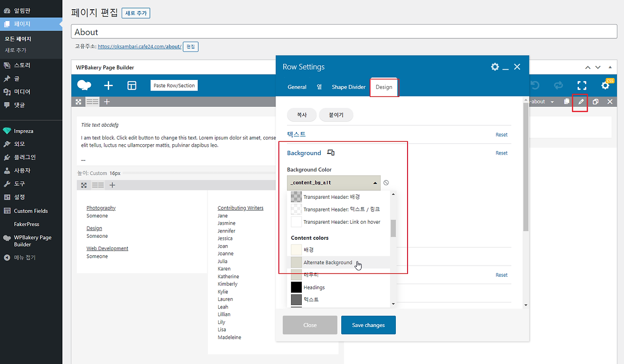This screenshot has width=624, height=364.
Task: Select Transparent Header: Link on hover color
Action: click(x=339, y=222)
